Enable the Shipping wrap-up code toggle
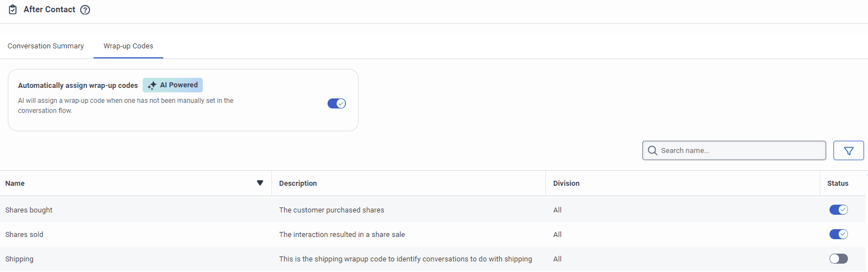868x272 pixels. 838,259
